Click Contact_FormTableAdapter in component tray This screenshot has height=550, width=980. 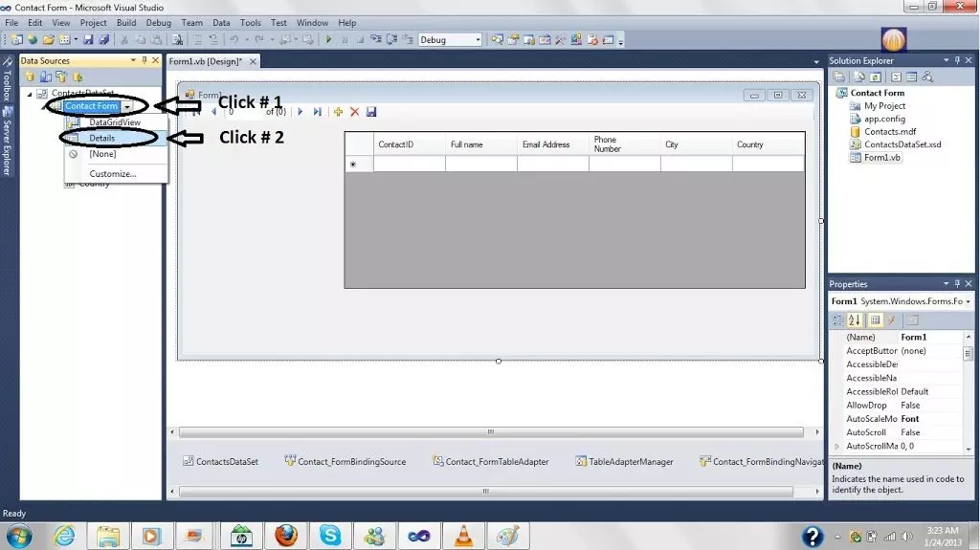point(491,462)
